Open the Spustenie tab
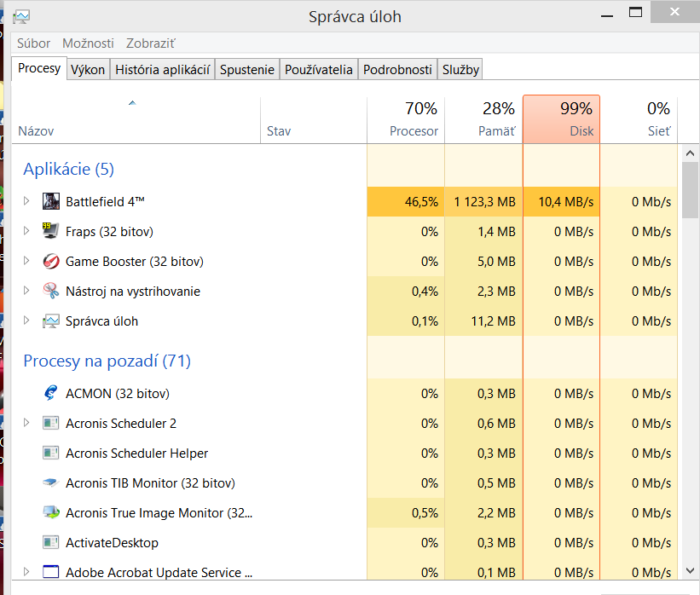Viewport: 700px width, 595px height. coord(247,70)
